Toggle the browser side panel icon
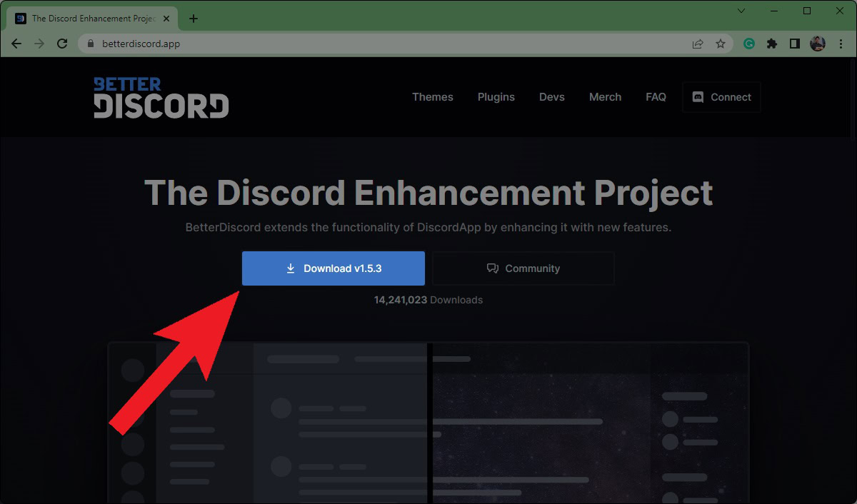The height and width of the screenshot is (504, 857). pos(795,44)
